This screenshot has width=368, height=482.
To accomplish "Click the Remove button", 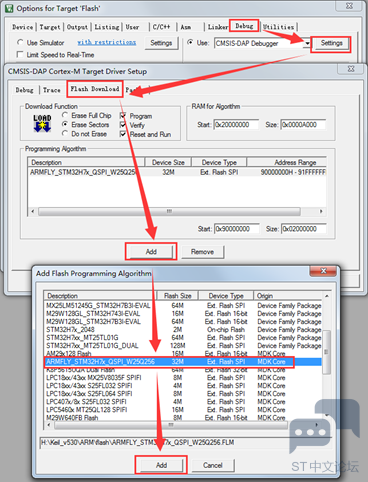I will tap(202, 252).
